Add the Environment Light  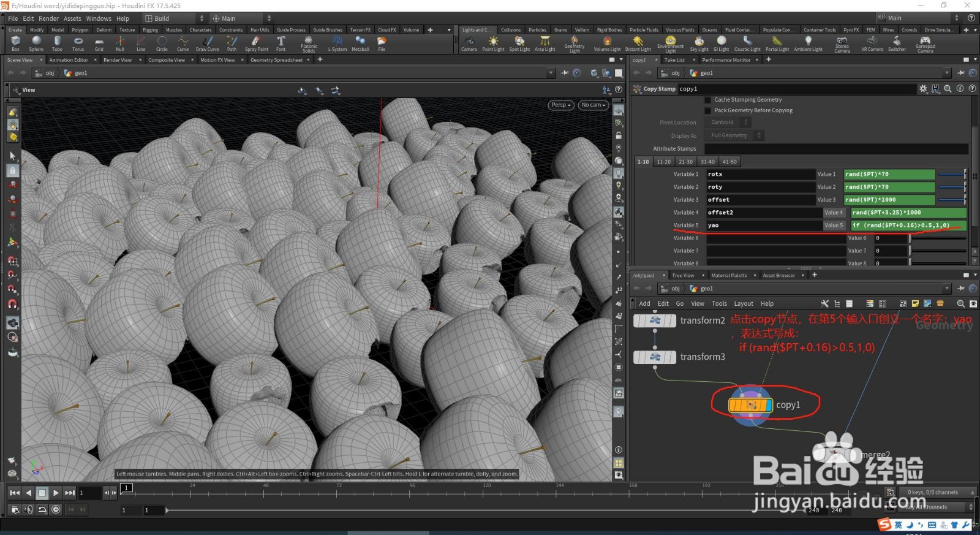(671, 44)
